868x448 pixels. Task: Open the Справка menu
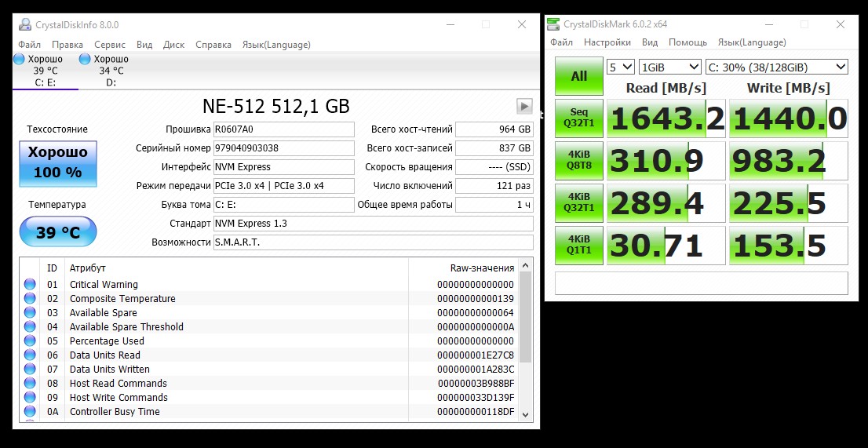pyautogui.click(x=213, y=45)
